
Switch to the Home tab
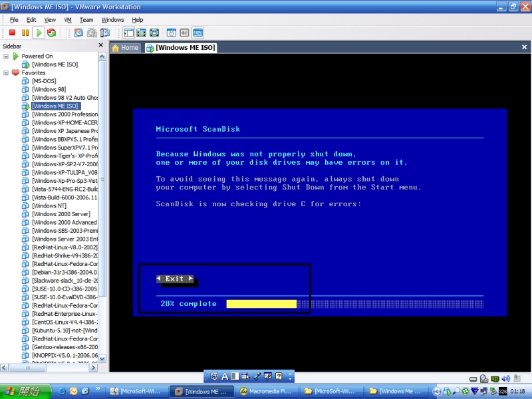click(x=125, y=48)
